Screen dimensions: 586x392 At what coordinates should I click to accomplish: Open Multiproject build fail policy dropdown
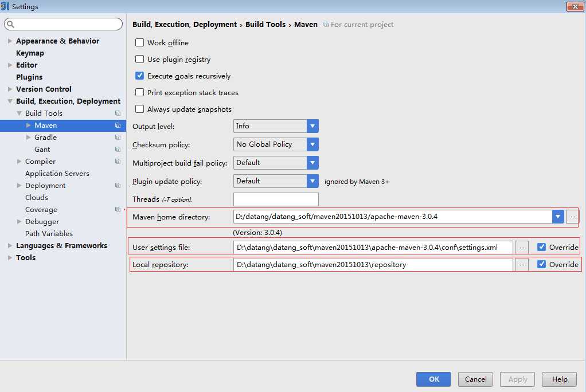[x=312, y=163]
